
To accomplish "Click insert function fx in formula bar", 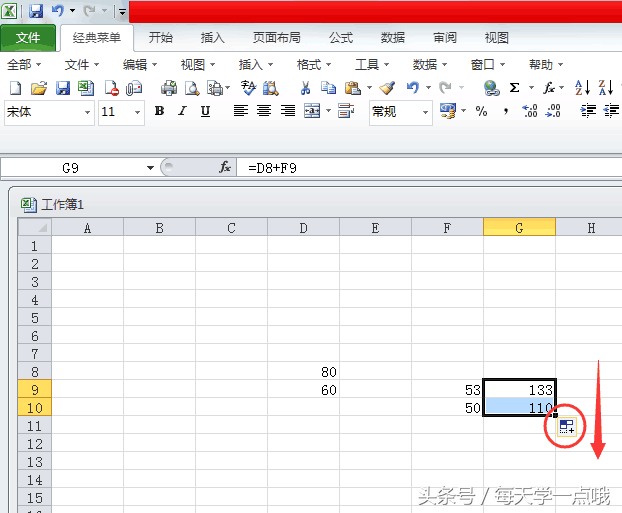I will click(x=225, y=167).
